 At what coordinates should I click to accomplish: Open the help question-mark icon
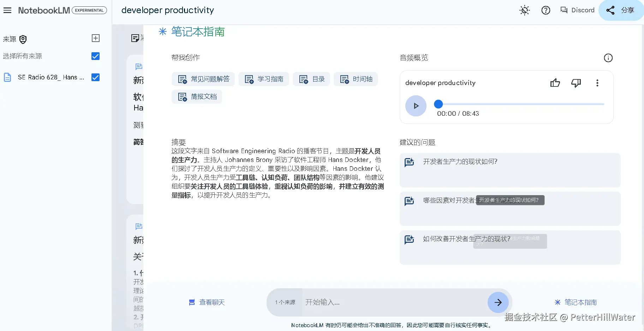pyautogui.click(x=546, y=10)
